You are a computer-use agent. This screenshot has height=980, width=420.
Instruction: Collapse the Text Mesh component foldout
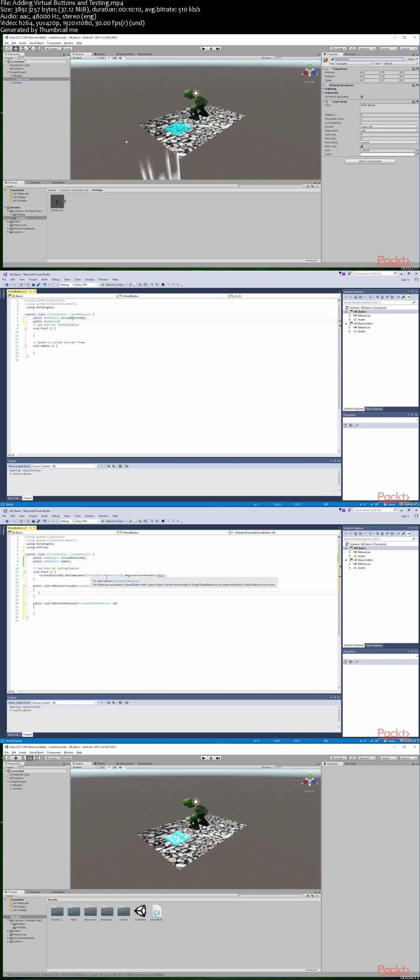(324, 101)
